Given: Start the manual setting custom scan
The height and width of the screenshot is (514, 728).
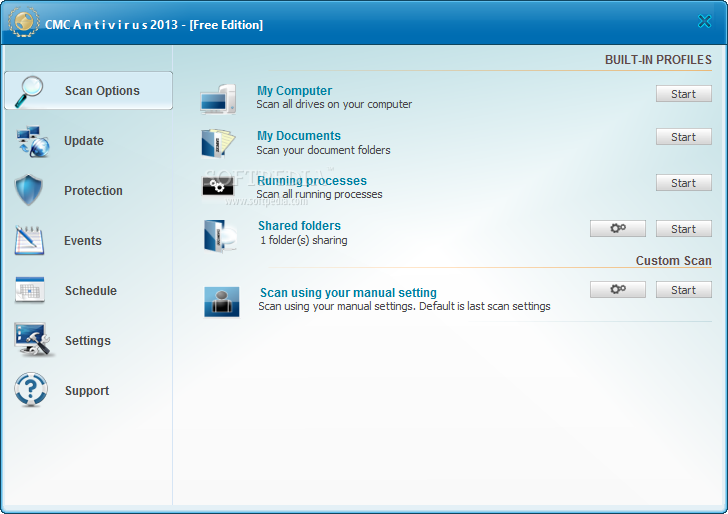Looking at the screenshot, I should (683, 289).
